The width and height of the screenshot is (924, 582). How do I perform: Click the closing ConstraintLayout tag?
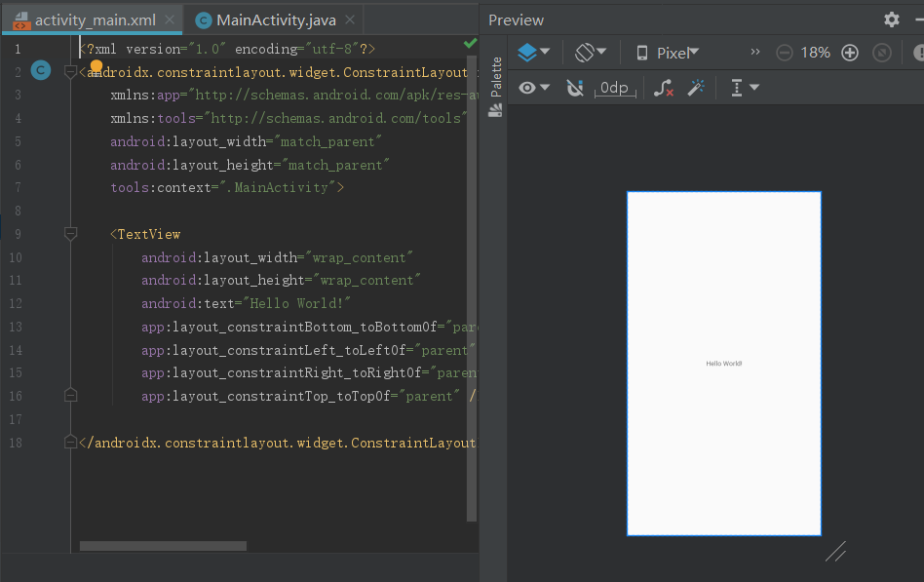tap(277, 443)
